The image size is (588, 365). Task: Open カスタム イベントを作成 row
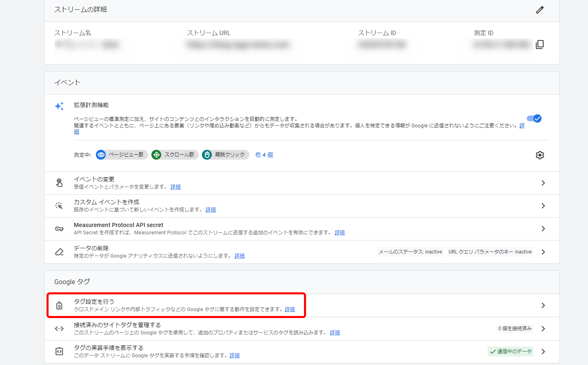302,206
